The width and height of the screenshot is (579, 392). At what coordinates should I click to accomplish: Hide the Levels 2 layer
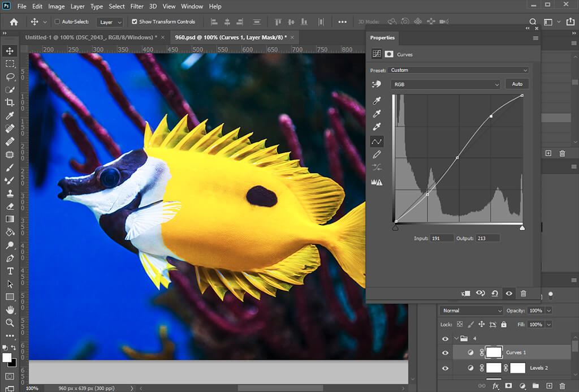446,368
